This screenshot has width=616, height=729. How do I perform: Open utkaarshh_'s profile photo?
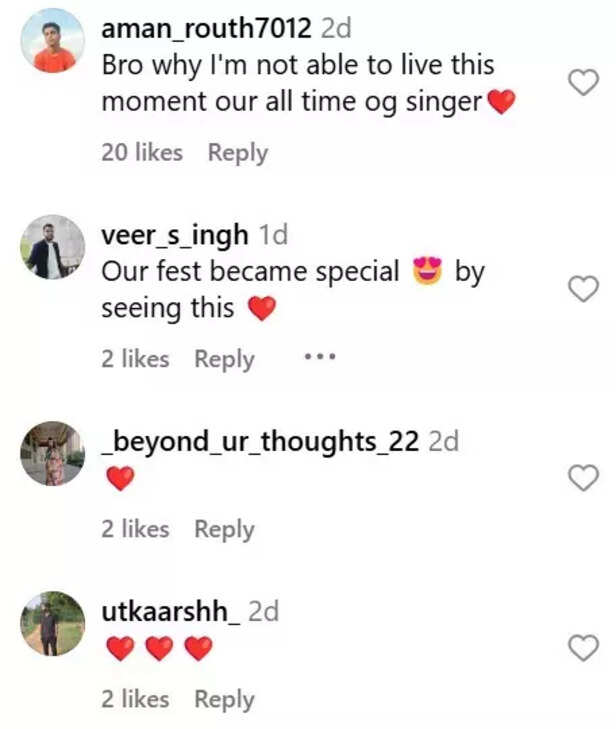(x=52, y=623)
